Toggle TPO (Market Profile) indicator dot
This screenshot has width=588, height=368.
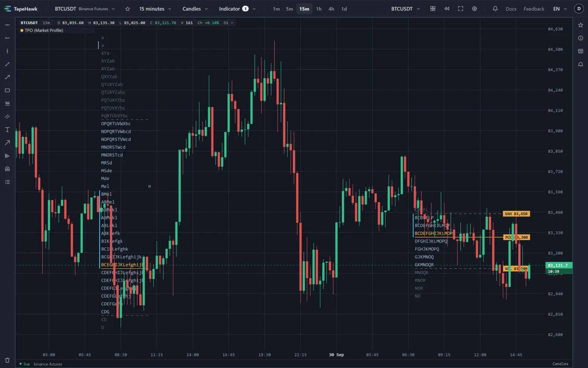tap(22, 31)
